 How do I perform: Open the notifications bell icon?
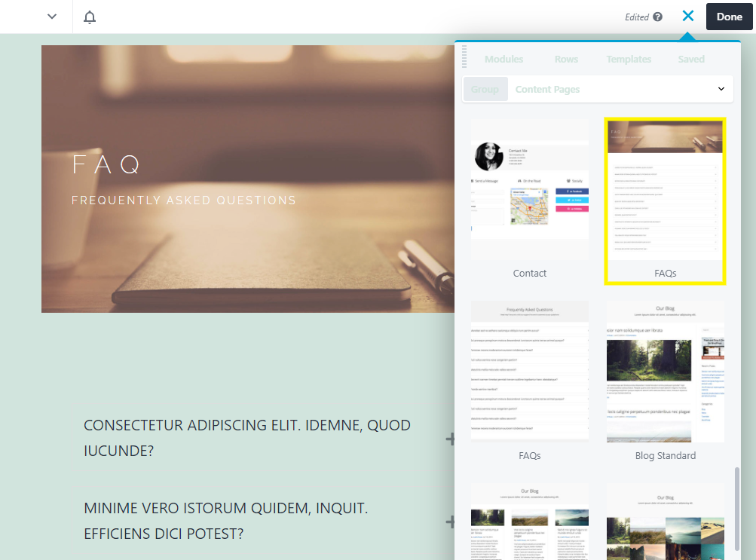[90, 17]
